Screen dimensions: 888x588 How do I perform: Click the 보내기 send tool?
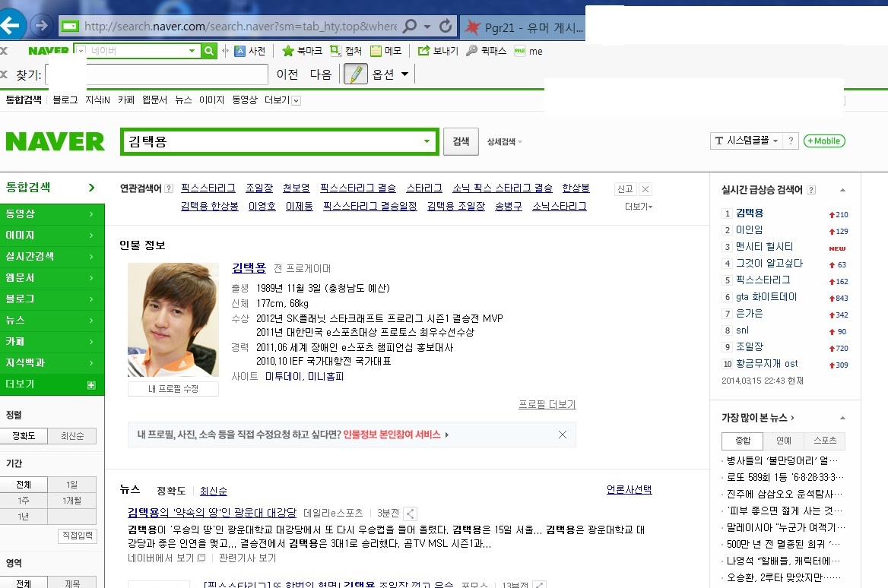(x=438, y=51)
